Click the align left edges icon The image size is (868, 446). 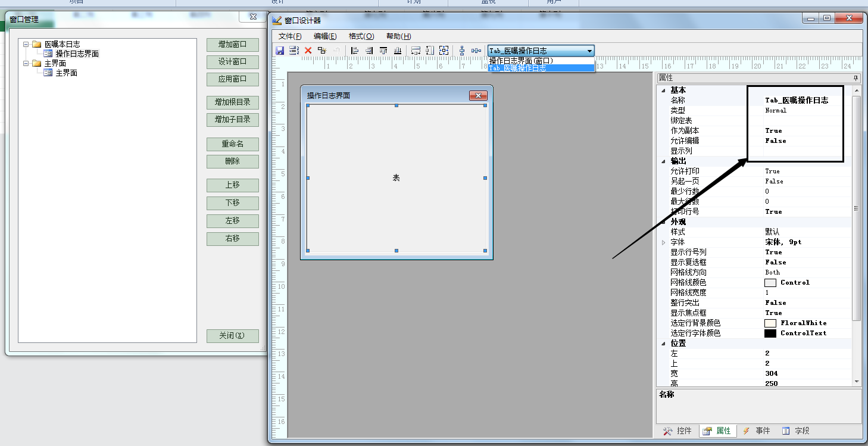355,51
